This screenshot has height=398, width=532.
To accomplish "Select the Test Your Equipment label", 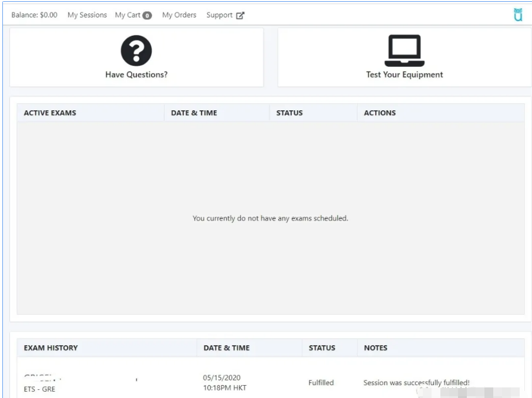I will coord(404,75).
